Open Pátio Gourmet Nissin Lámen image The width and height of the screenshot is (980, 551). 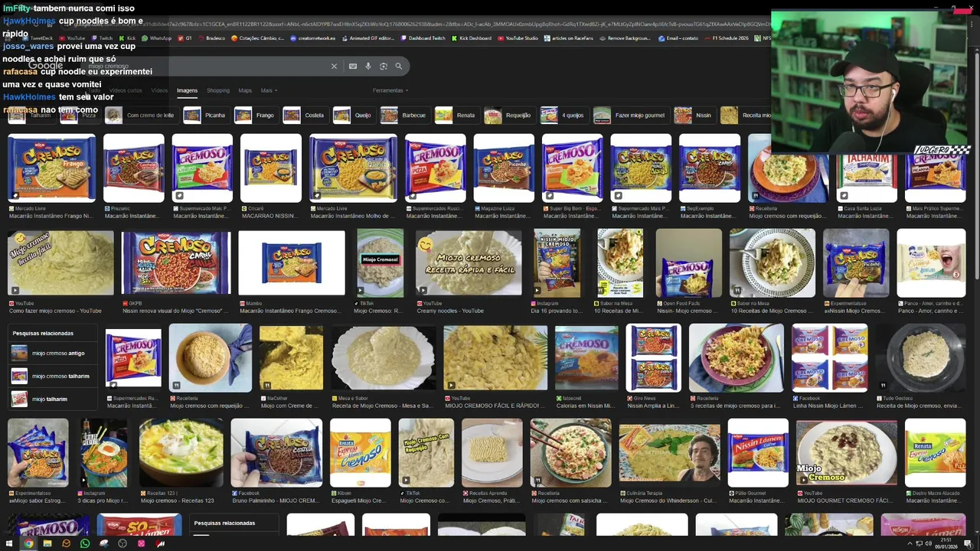click(758, 452)
